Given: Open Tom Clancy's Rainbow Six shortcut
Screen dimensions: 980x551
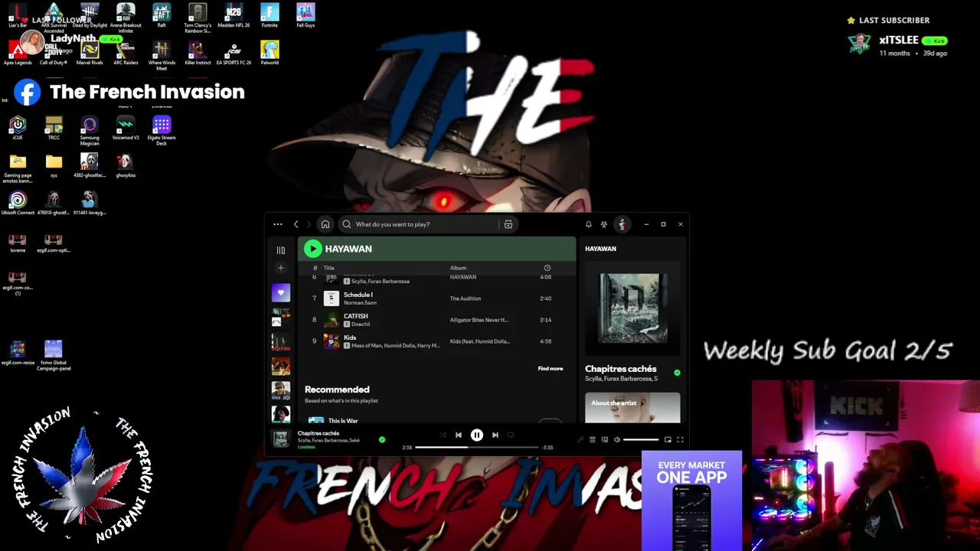Looking at the screenshot, I should 198,18.
